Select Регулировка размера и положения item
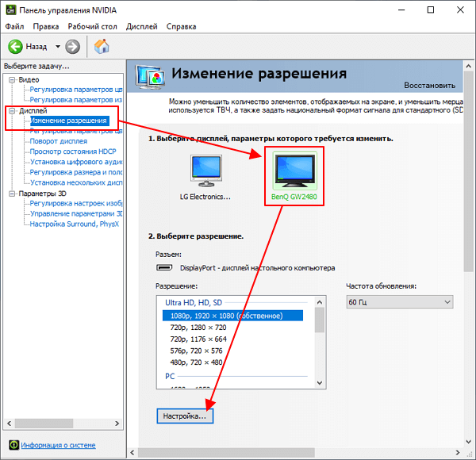The height and width of the screenshot is (460, 476). click(x=76, y=172)
